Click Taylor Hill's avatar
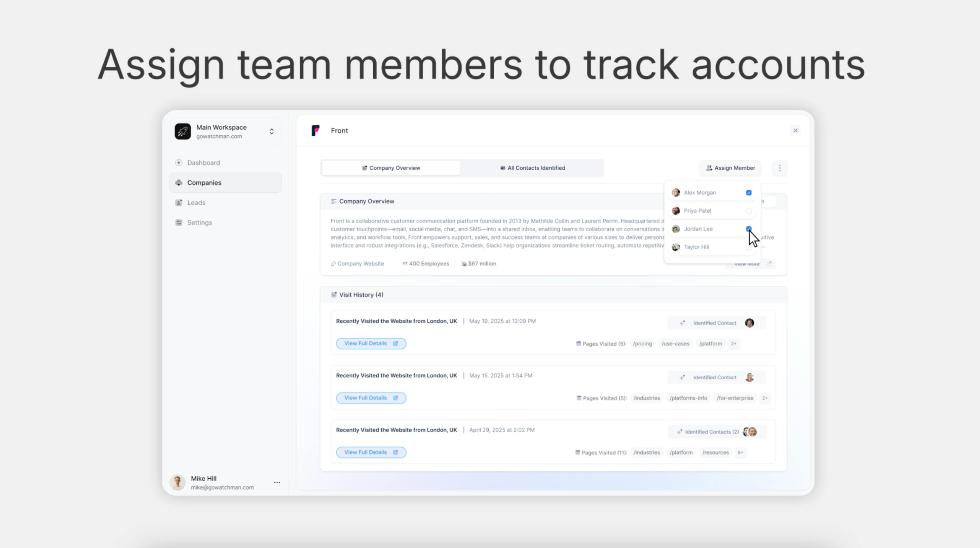The image size is (980, 548). 676,247
